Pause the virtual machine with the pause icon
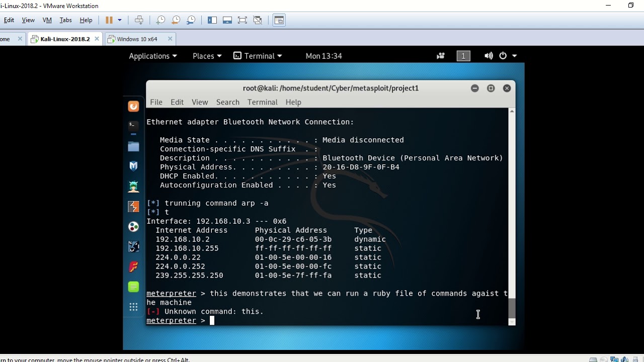 (x=109, y=20)
